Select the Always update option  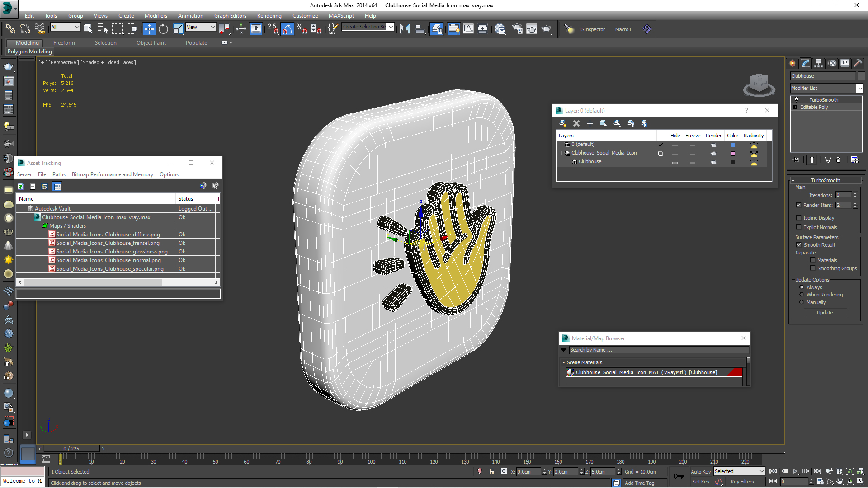pyautogui.click(x=802, y=287)
